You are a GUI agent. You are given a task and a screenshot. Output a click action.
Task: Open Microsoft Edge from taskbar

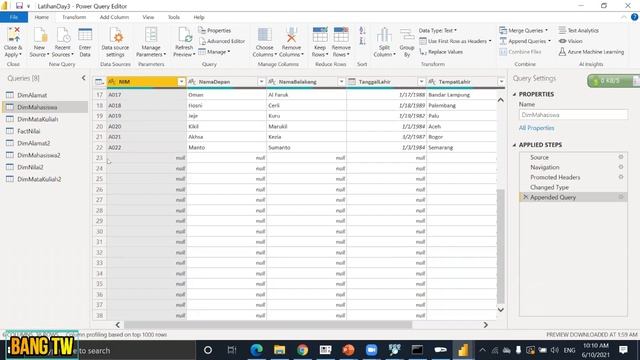pyautogui.click(x=256, y=350)
